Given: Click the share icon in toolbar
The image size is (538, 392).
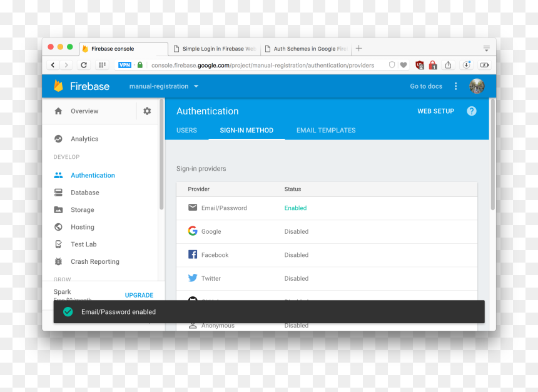Looking at the screenshot, I should point(448,65).
